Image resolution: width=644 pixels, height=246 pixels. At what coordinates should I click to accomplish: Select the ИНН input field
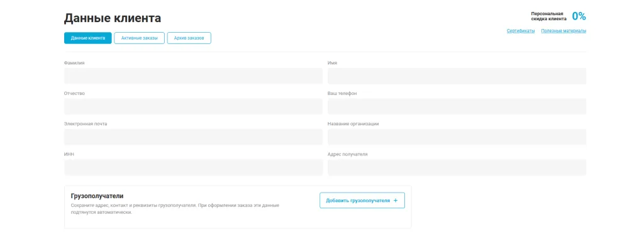coord(194,167)
